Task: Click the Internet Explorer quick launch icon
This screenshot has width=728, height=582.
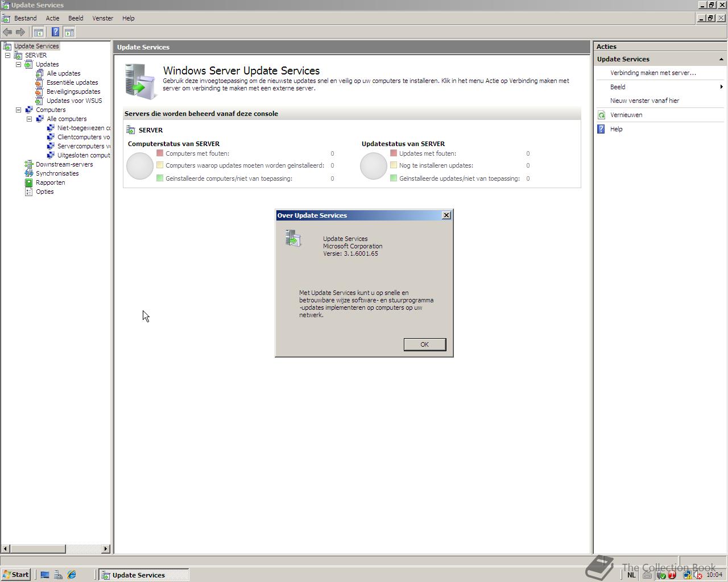Action: [x=72, y=575]
